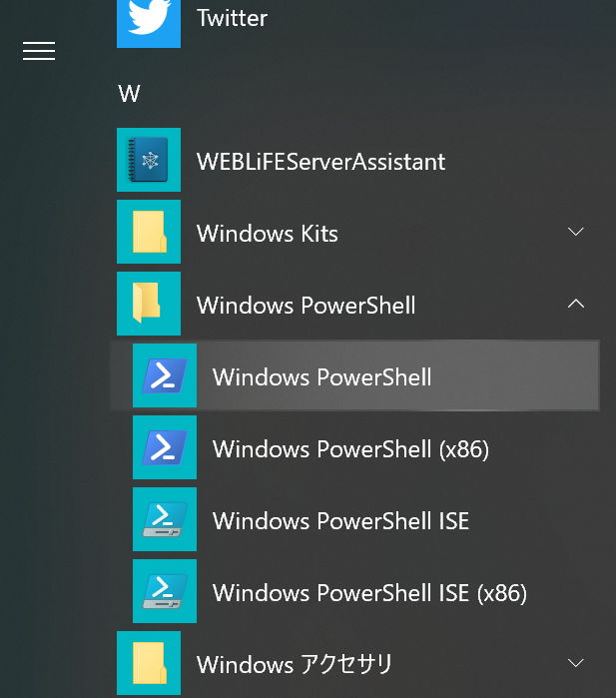The height and width of the screenshot is (698, 616).
Task: Click the Twitter bird icon
Action: tap(149, 20)
